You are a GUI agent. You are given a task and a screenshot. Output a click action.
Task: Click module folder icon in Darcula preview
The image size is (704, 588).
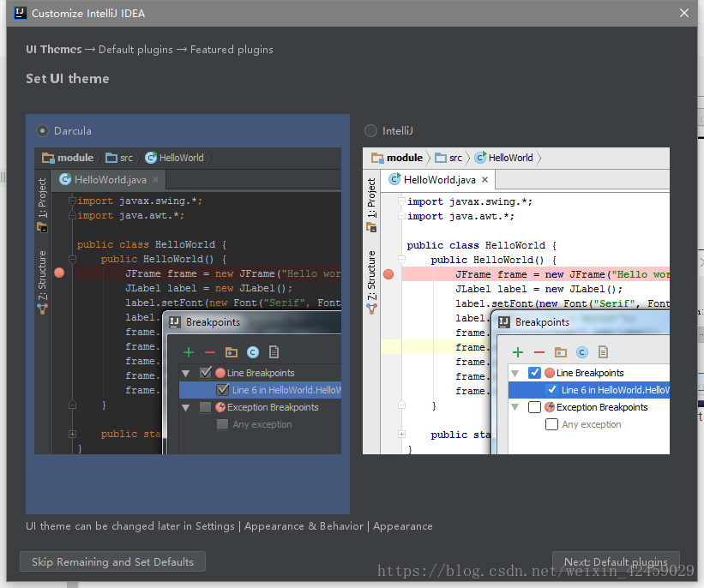[x=48, y=158]
